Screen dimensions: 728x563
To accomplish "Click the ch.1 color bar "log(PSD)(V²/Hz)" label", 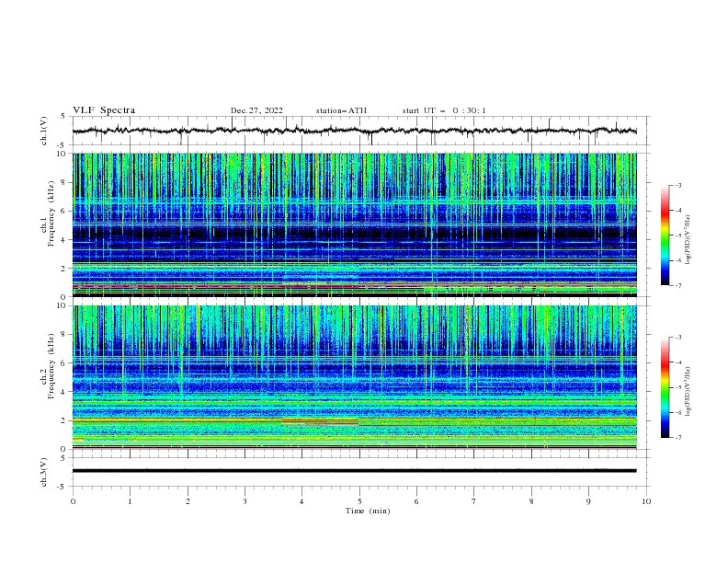I will pyautogui.click(x=688, y=240).
